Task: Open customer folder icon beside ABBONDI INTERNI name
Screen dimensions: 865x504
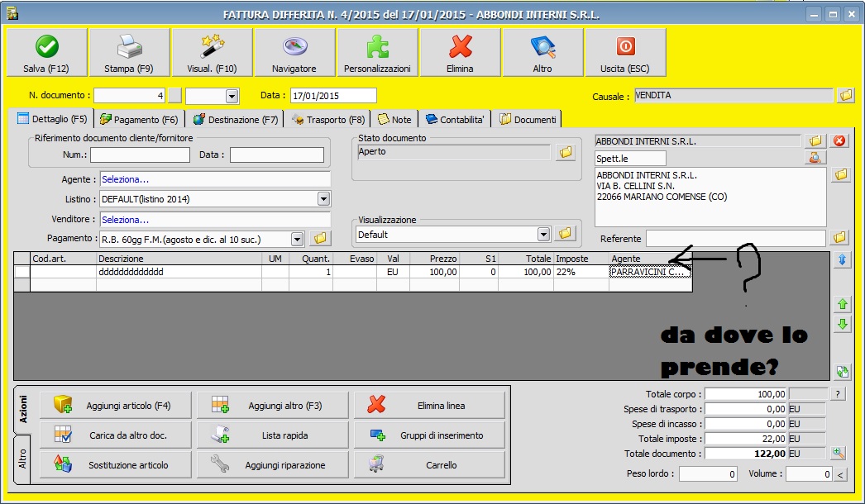Action: pyautogui.click(x=815, y=140)
